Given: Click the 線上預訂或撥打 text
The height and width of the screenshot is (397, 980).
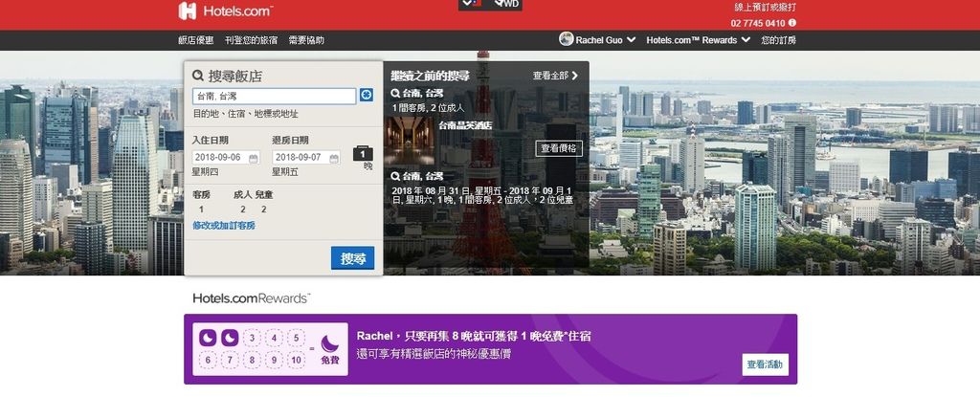Looking at the screenshot, I should 765,8.
